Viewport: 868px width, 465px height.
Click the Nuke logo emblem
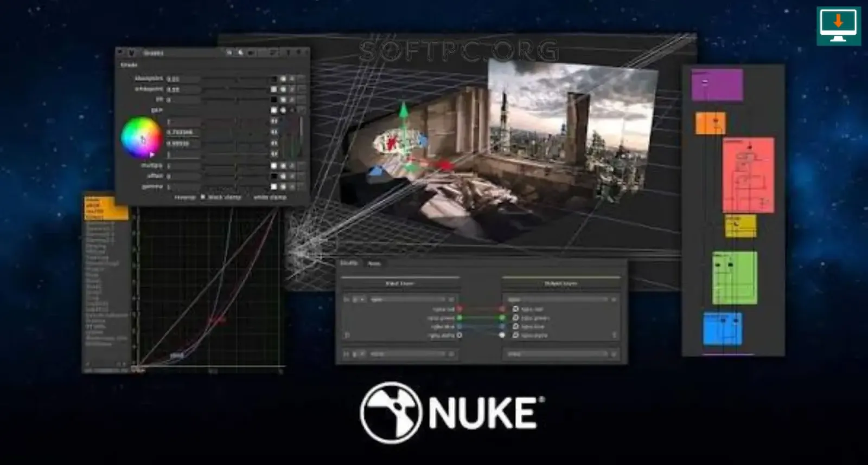click(x=391, y=413)
